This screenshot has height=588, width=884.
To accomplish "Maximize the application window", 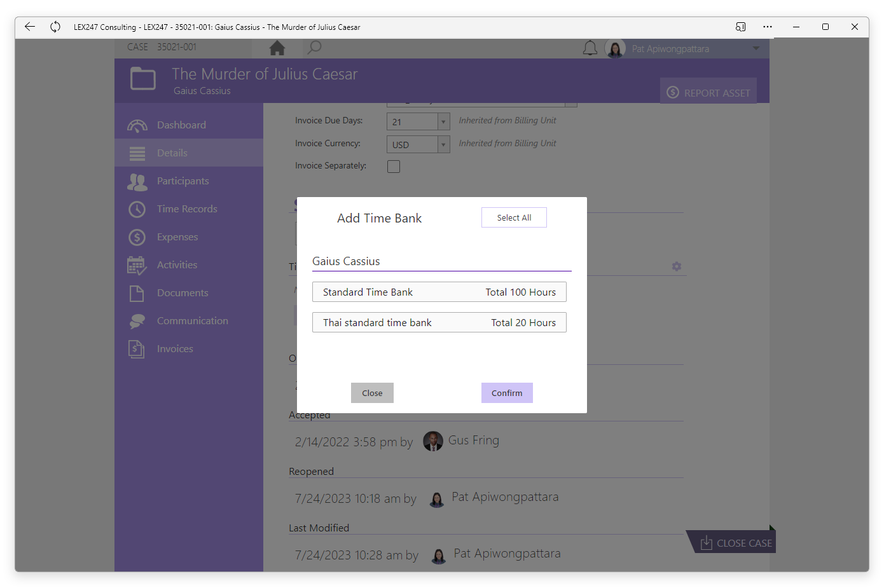I will [x=825, y=27].
